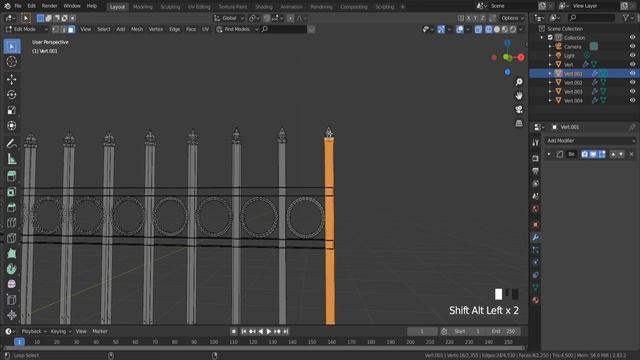Switch to the Sculpting workspace tab
The height and width of the screenshot is (360, 640).
(170, 7)
